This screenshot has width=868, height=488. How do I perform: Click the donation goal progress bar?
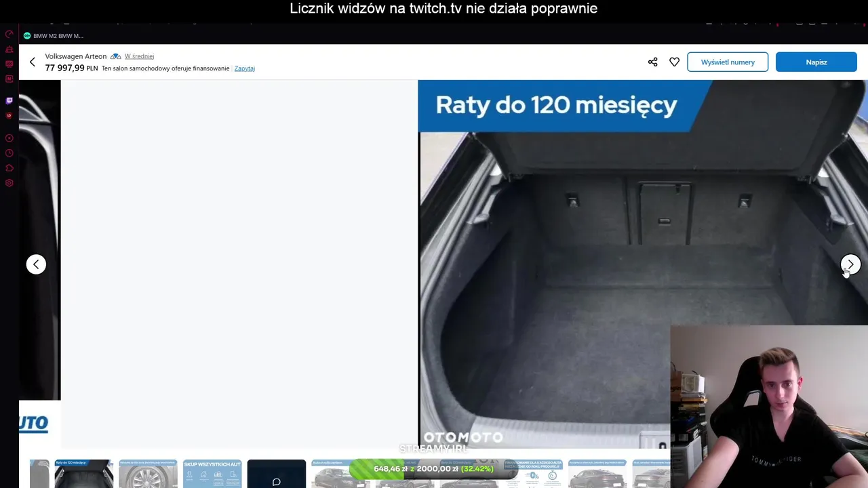tap(434, 469)
